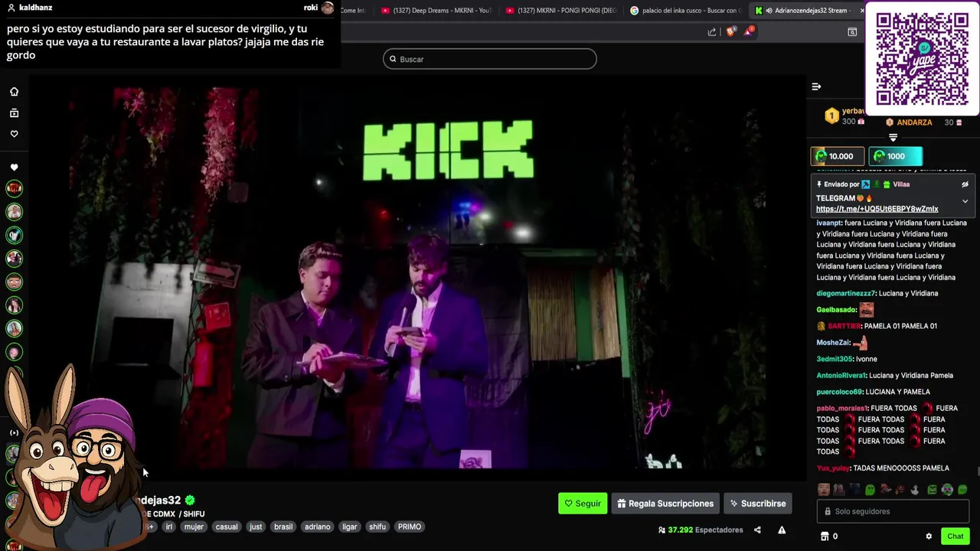The height and width of the screenshot is (551, 980).
Task: Click username diegomartinezzz7 in chat
Action: click(x=845, y=294)
